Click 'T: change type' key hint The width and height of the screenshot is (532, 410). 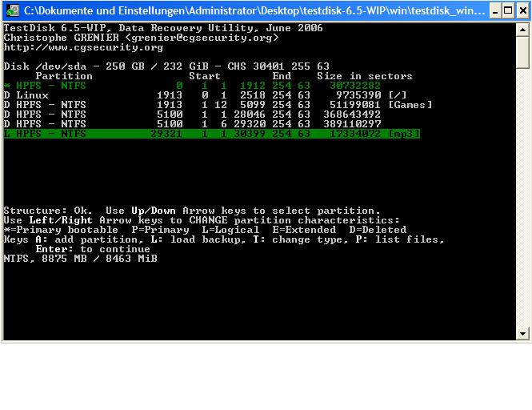tap(301, 239)
